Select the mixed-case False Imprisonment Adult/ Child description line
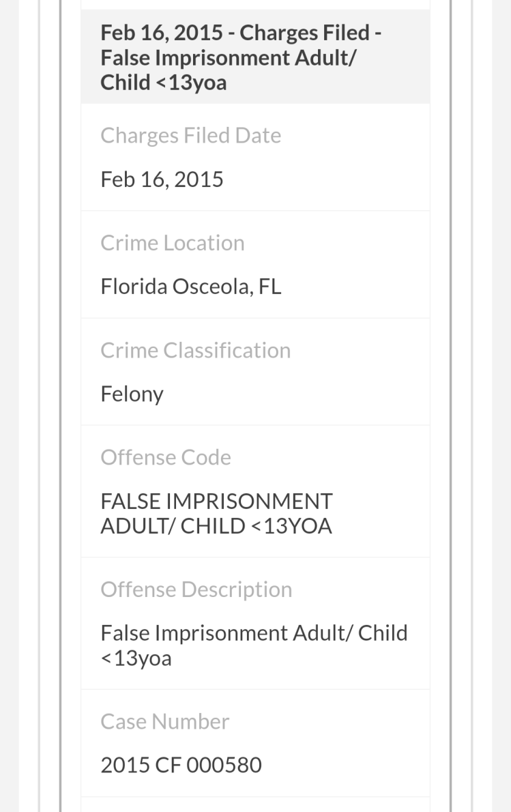This screenshot has width=511, height=812. tap(254, 633)
